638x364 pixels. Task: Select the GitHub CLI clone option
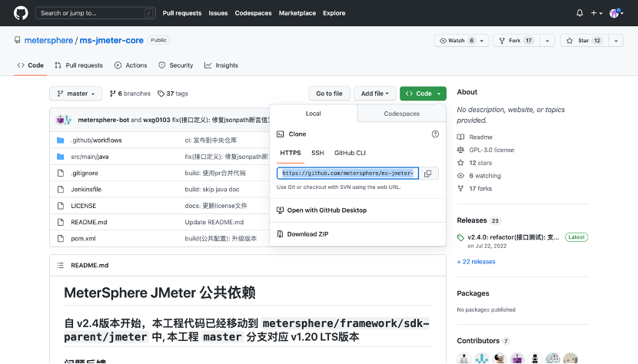(350, 153)
